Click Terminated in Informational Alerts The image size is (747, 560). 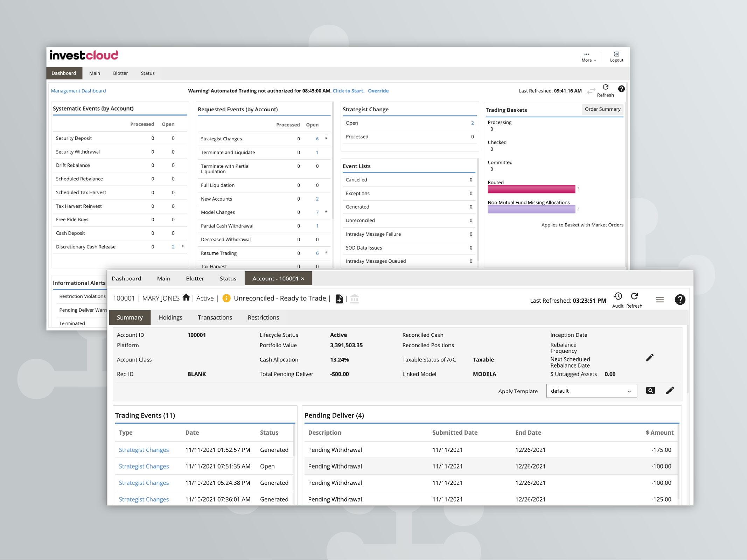(x=72, y=324)
